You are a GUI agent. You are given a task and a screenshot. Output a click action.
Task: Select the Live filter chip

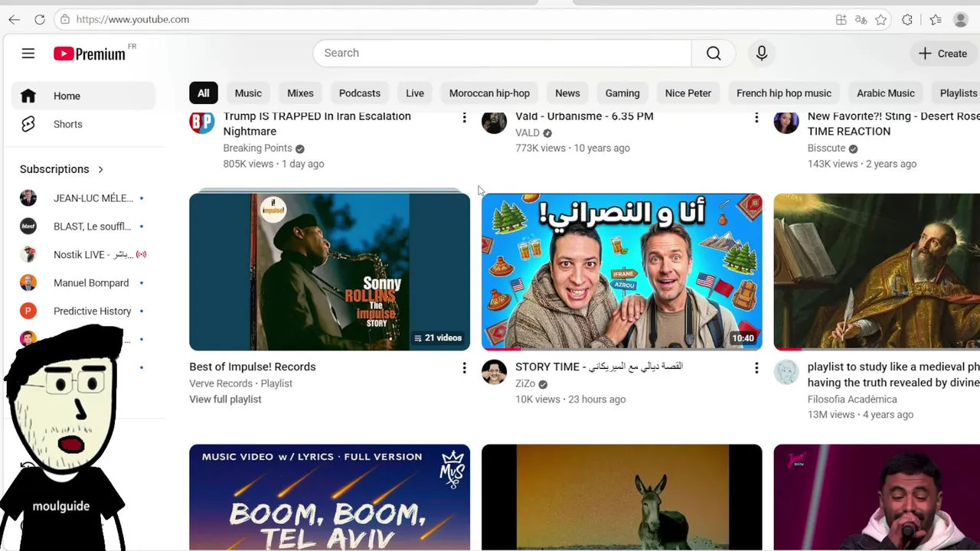pos(415,93)
